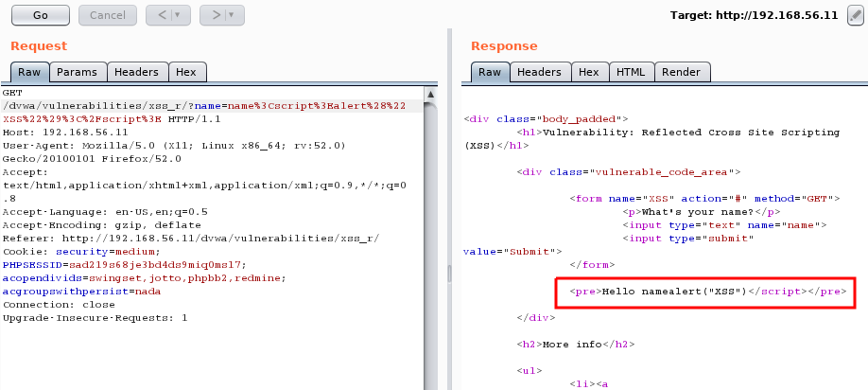Click the 'acgroupswithpersist=nada' line

coord(81,292)
